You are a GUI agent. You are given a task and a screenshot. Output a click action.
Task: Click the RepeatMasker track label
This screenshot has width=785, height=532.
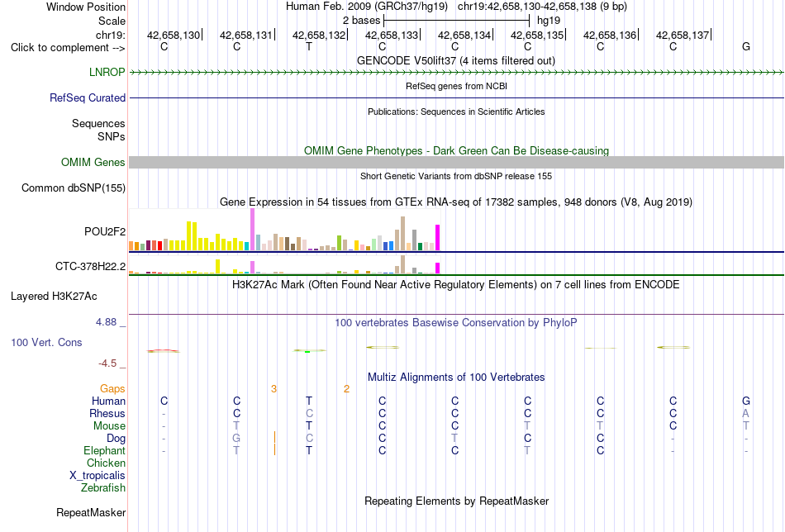tap(91, 512)
